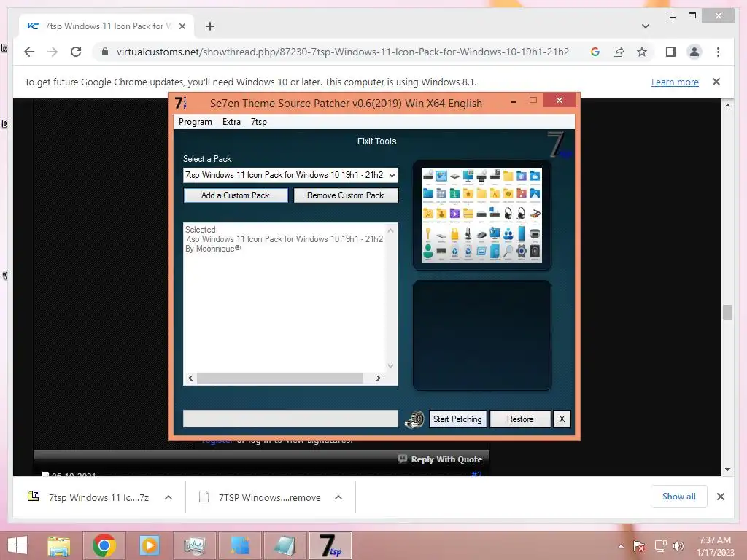747x560 pixels.
Task: Click the volume speaker tray icon
Action: click(x=678, y=546)
